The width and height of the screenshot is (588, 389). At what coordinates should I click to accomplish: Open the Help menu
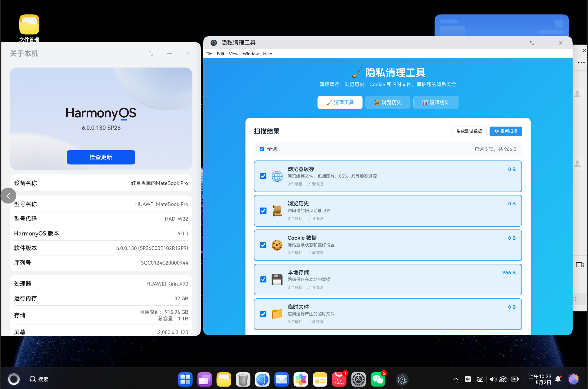[x=268, y=54]
